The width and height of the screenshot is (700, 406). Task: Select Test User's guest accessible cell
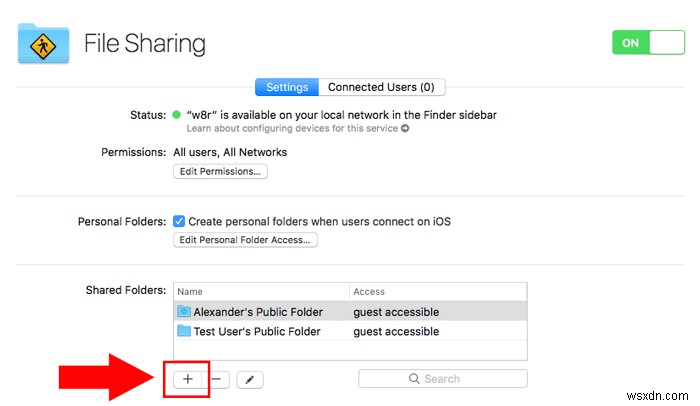(x=396, y=331)
